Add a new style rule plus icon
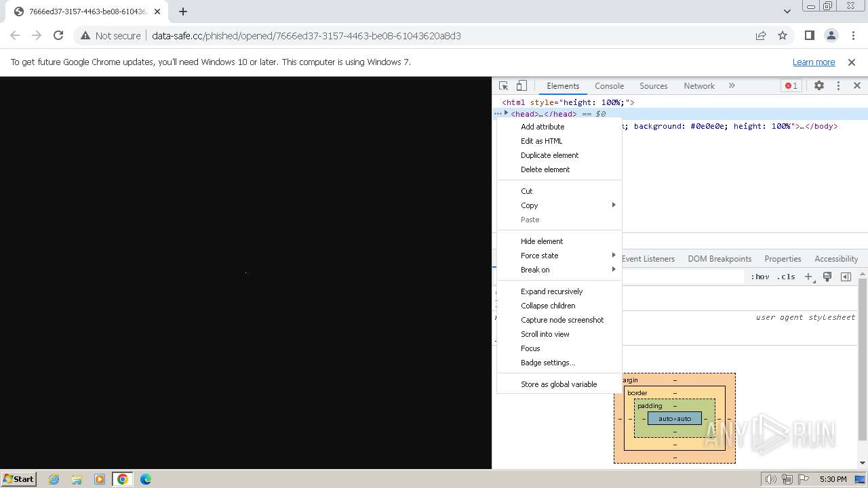868x488 pixels. point(808,277)
